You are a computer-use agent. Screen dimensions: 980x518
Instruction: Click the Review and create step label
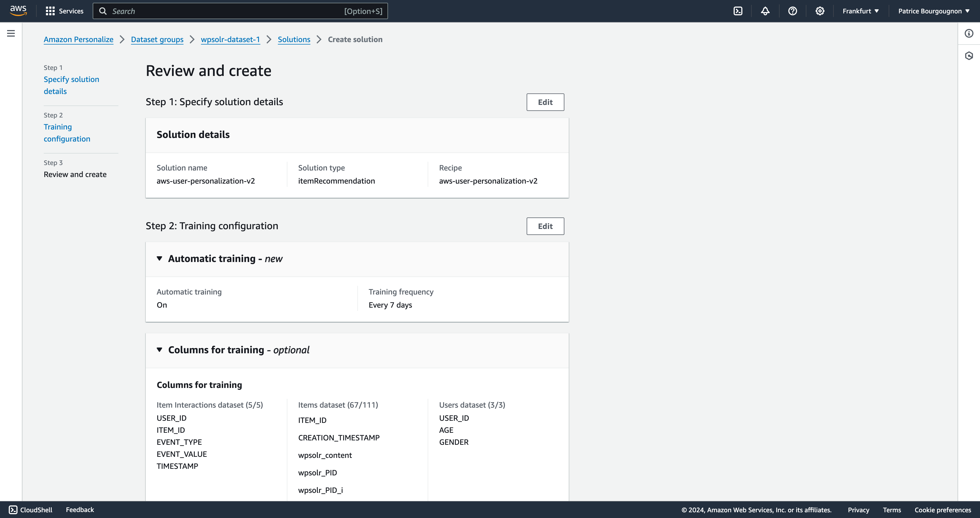point(75,174)
